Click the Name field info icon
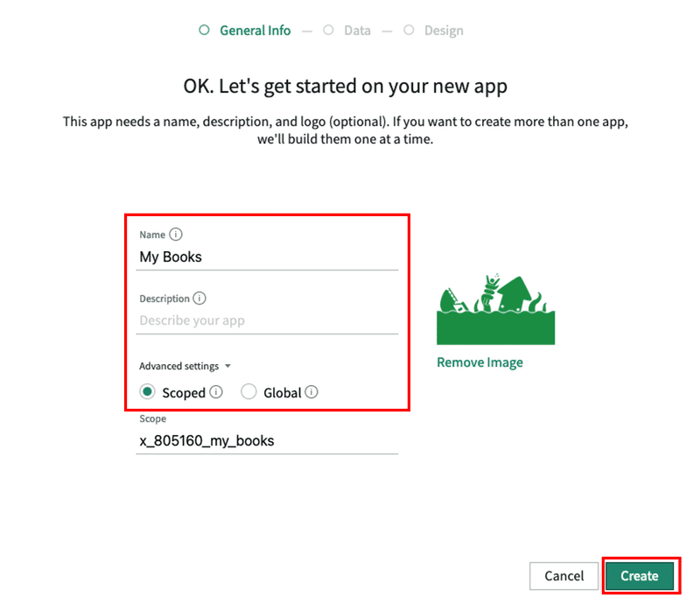Screen dimensions: 700x604 176,234
